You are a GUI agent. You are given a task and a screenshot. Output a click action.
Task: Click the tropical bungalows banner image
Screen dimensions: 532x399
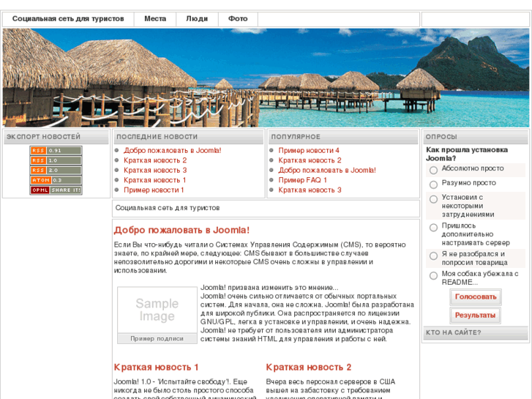pos(266,78)
